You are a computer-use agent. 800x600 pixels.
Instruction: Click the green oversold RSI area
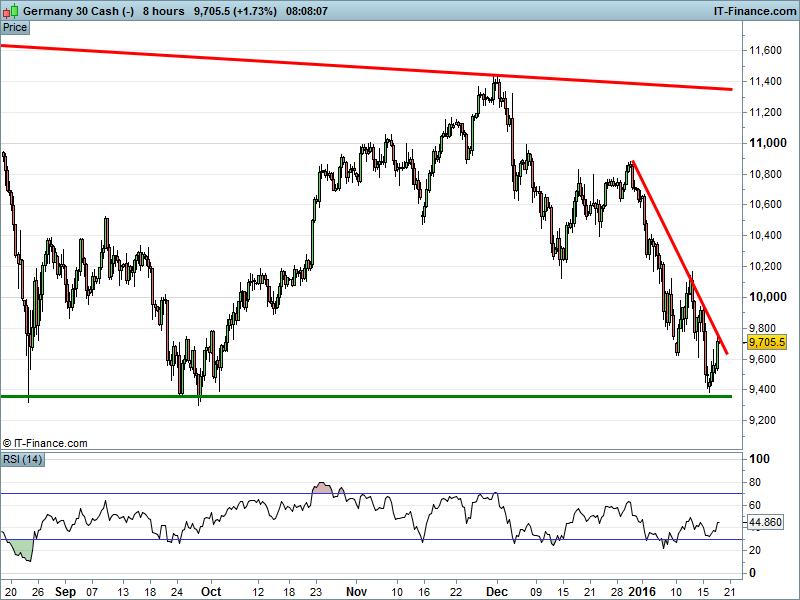pyautogui.click(x=20, y=547)
